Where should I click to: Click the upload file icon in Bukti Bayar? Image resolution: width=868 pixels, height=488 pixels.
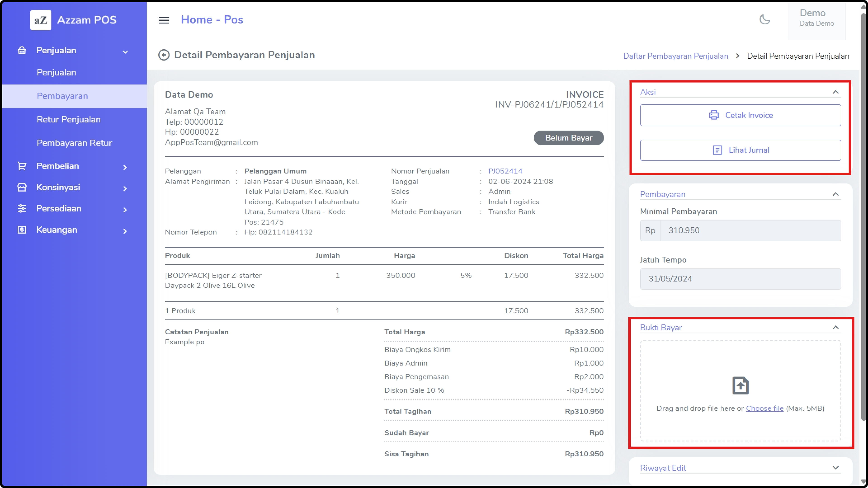tap(740, 386)
